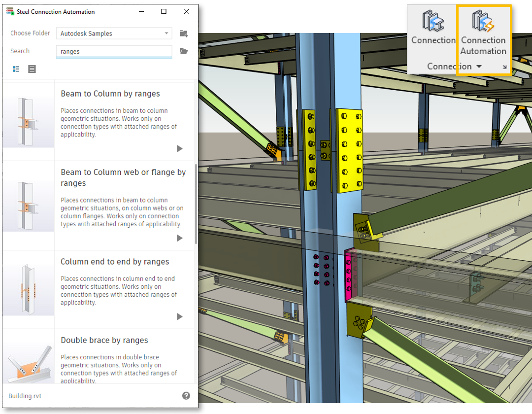Viewport: 532px width, 414px height.
Task: Expand the Connection panel dropdown arrow
Action: [479, 66]
